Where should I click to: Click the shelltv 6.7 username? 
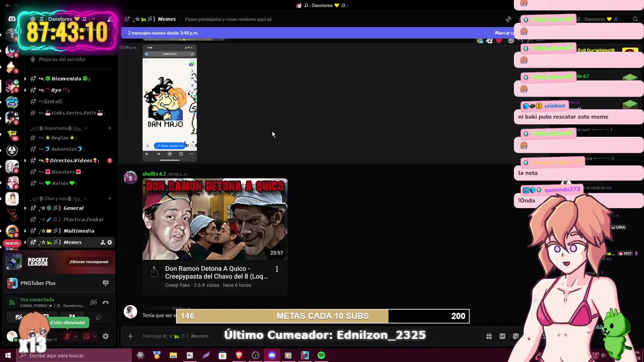154,174
